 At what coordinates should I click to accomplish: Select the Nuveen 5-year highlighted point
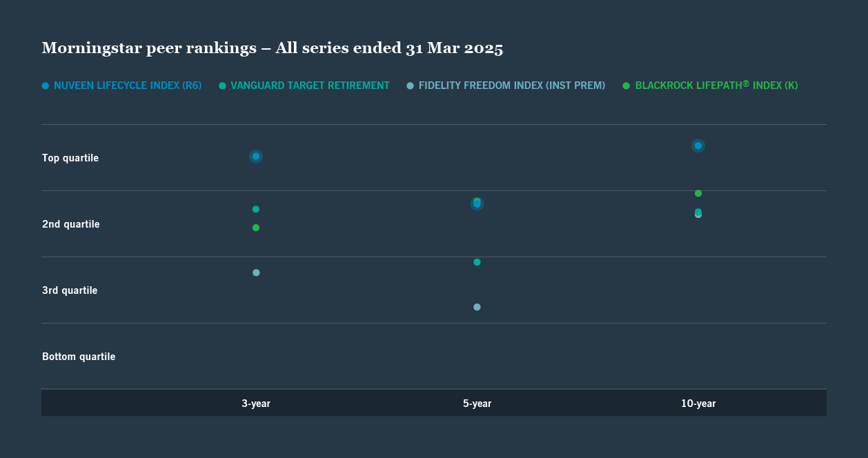pyautogui.click(x=477, y=203)
